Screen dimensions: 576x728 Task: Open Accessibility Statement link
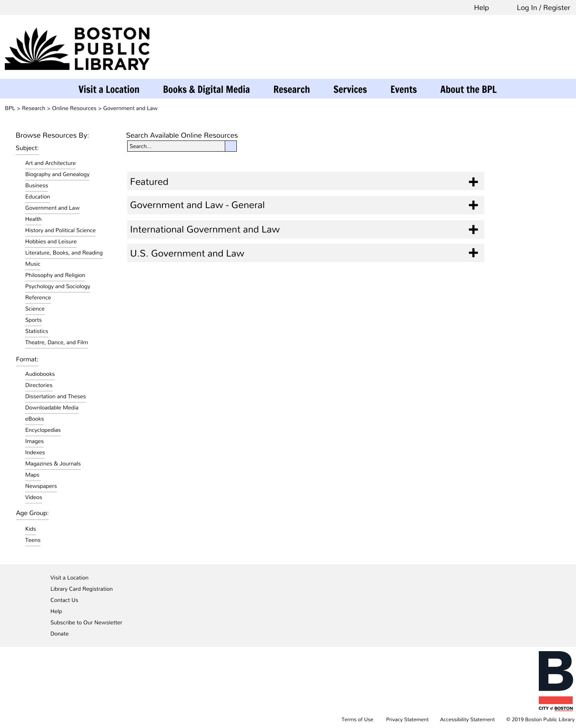tap(467, 719)
